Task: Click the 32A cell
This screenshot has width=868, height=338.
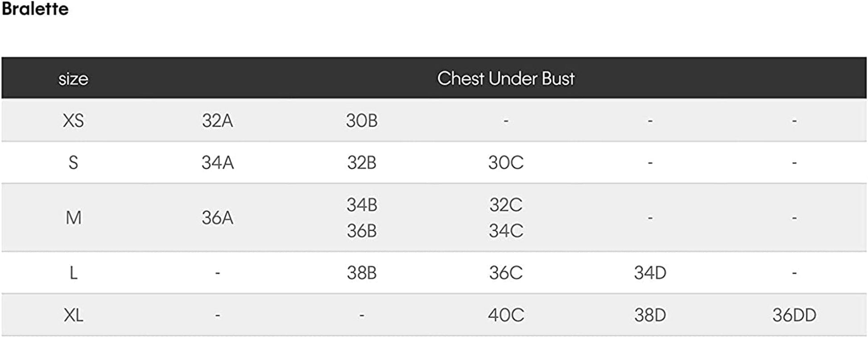Action: 217,120
